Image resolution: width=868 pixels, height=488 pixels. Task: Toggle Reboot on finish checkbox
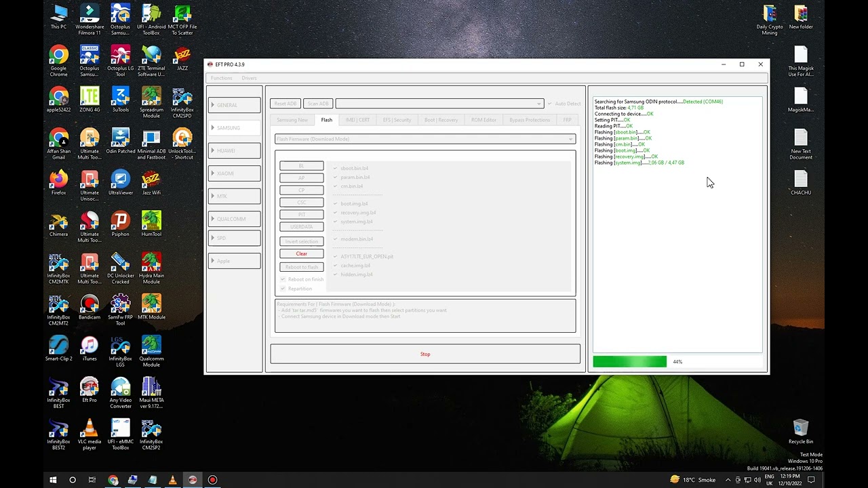(283, 279)
